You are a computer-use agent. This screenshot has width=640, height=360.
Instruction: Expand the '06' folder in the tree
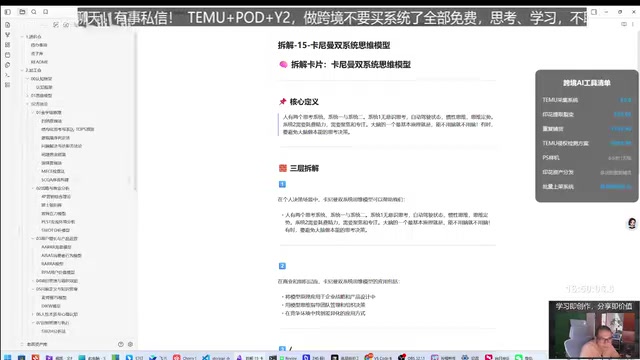(33, 314)
